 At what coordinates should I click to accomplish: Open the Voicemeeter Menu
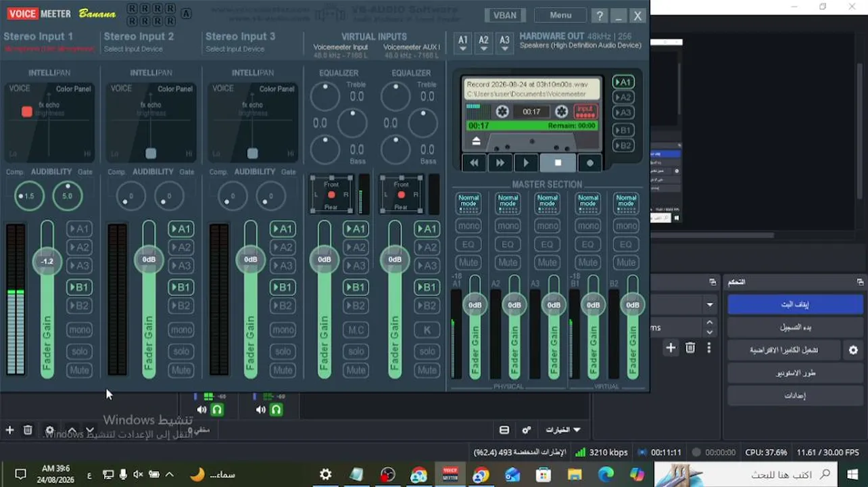(560, 15)
